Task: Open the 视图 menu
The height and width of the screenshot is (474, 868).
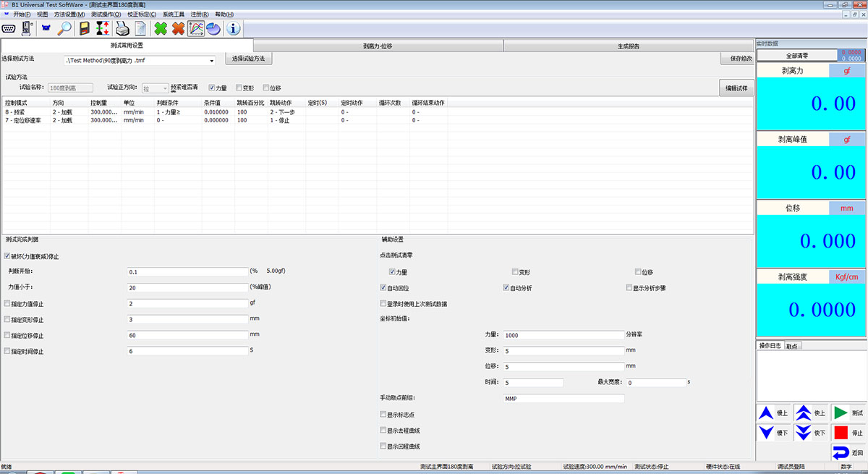Action: click(42, 14)
